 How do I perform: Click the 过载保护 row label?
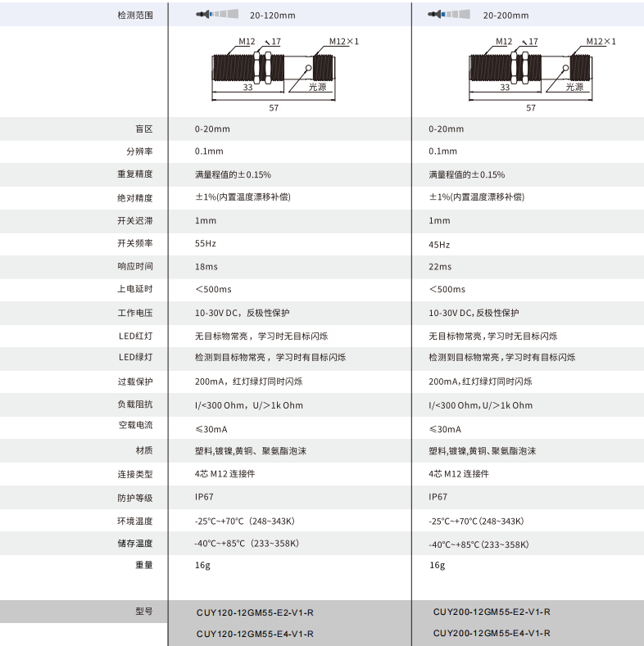pos(135,382)
